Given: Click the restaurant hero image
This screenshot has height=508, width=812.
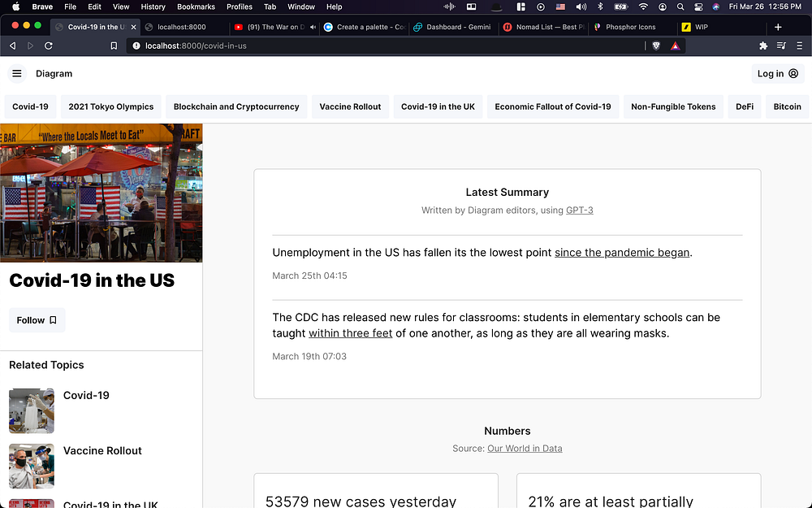Looking at the screenshot, I should pyautogui.click(x=101, y=193).
